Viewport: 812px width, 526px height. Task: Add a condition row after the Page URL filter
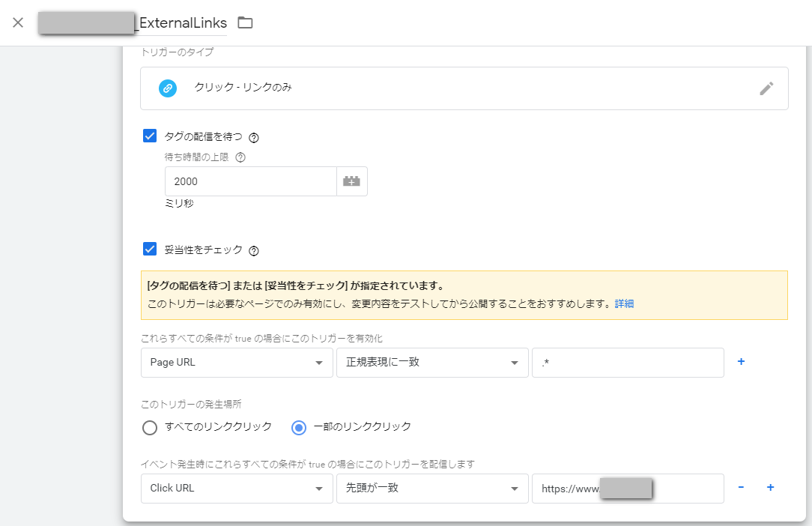coord(741,362)
